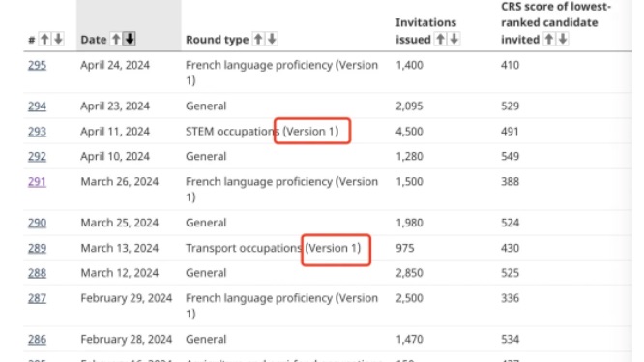Sort Round type descending arrow

pyautogui.click(x=272, y=39)
